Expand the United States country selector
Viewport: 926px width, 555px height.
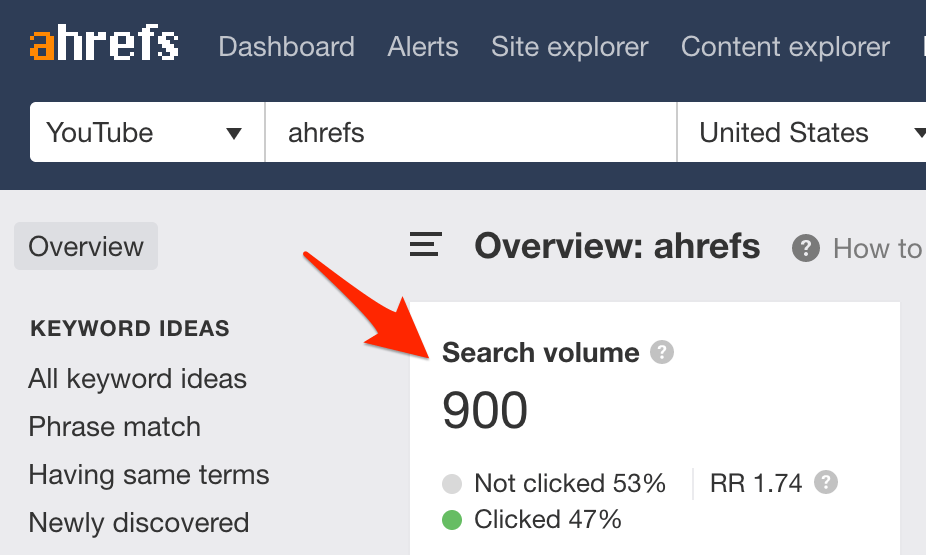coord(801,132)
